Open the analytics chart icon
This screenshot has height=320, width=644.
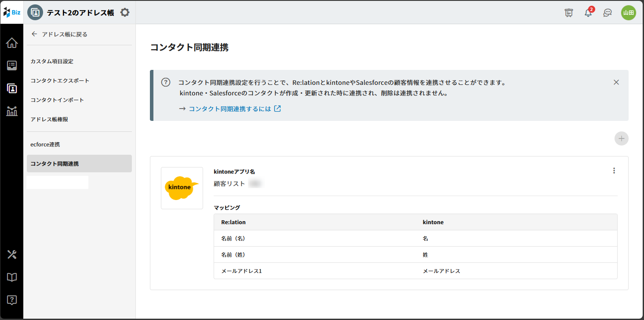[x=12, y=111]
